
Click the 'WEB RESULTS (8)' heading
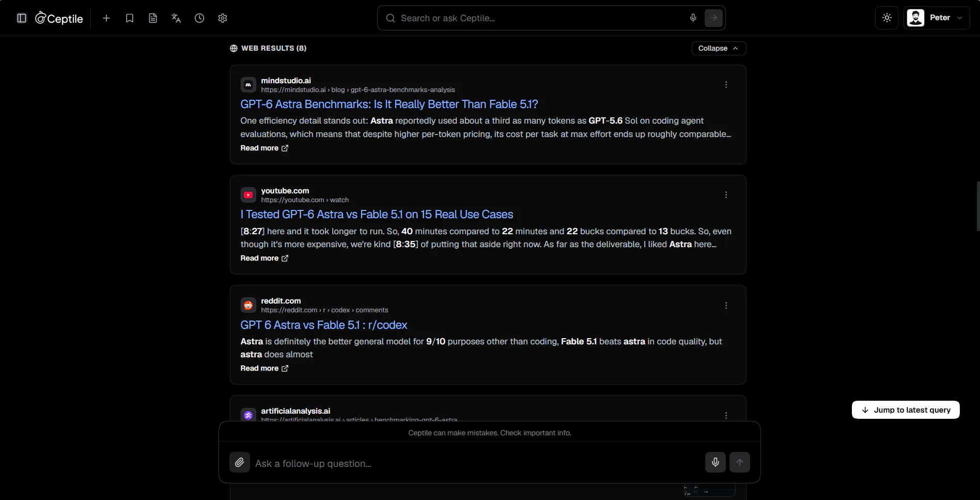click(x=274, y=48)
